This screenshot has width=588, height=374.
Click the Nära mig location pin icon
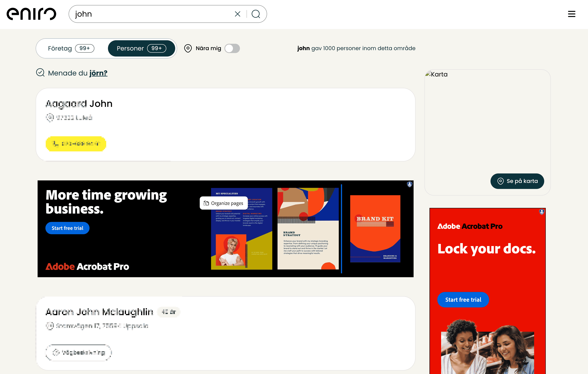click(x=188, y=48)
